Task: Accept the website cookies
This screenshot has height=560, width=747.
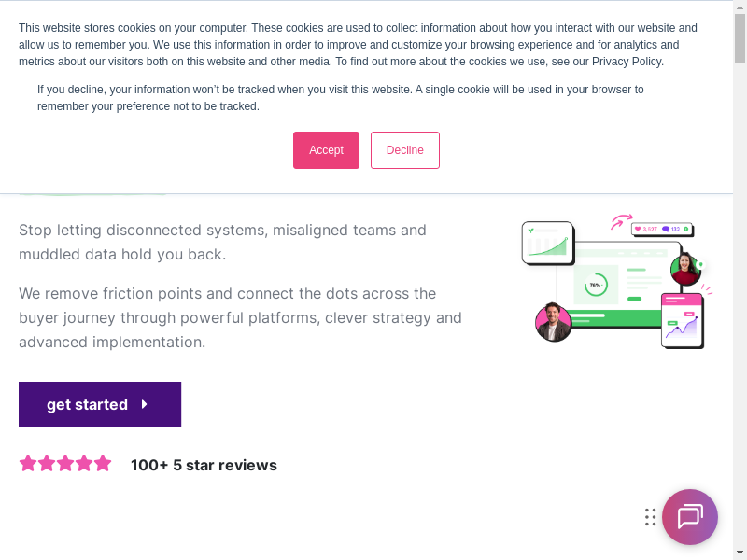Action: 326,150
